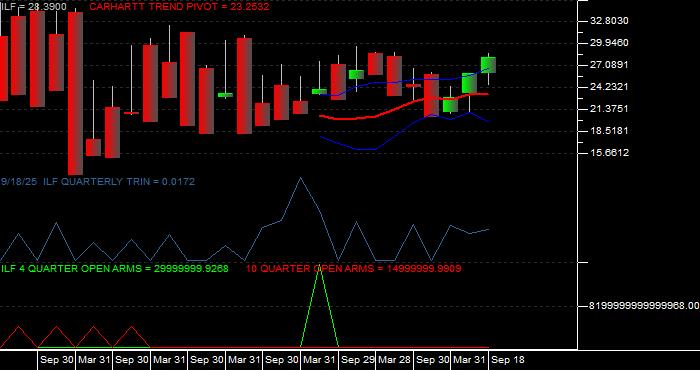Click the 29.9460 price axis value
This screenshot has height=370, width=700.
tap(608, 43)
